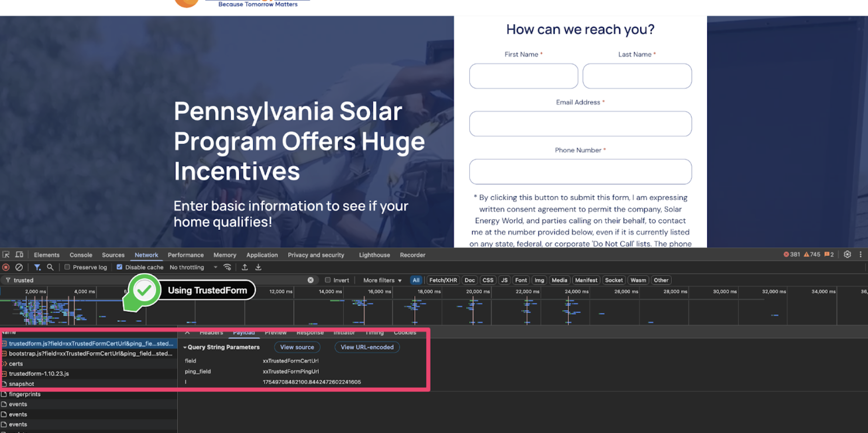This screenshot has height=433, width=868.
Task: Open the network search icon
Action: [x=50, y=267]
